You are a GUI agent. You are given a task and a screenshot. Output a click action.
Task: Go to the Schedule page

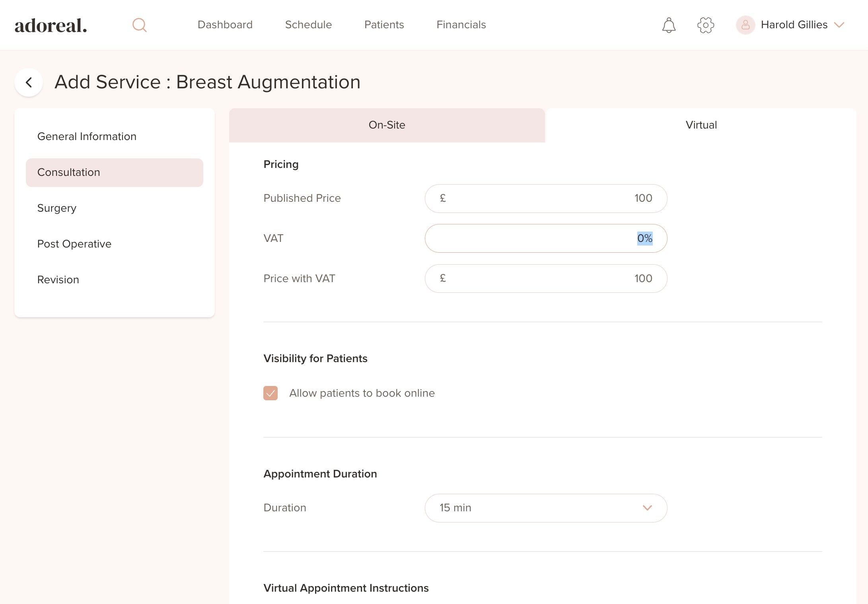pyautogui.click(x=308, y=25)
